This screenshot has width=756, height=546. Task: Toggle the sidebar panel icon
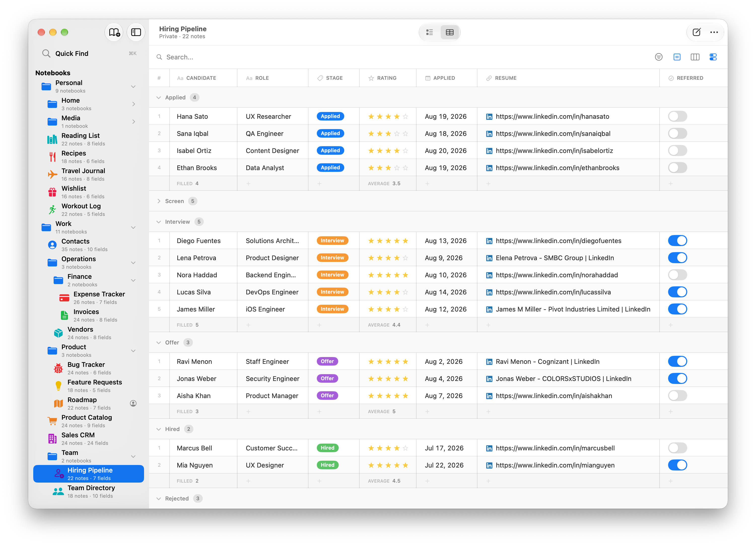tap(136, 32)
